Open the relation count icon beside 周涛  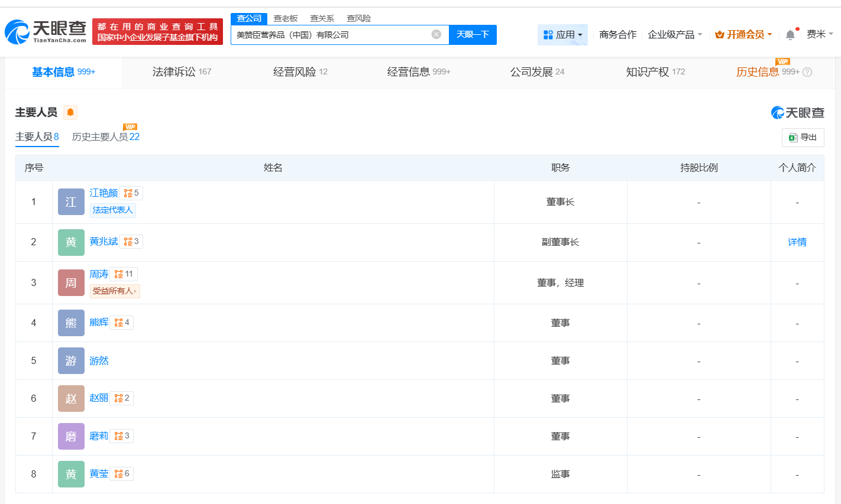tap(124, 274)
